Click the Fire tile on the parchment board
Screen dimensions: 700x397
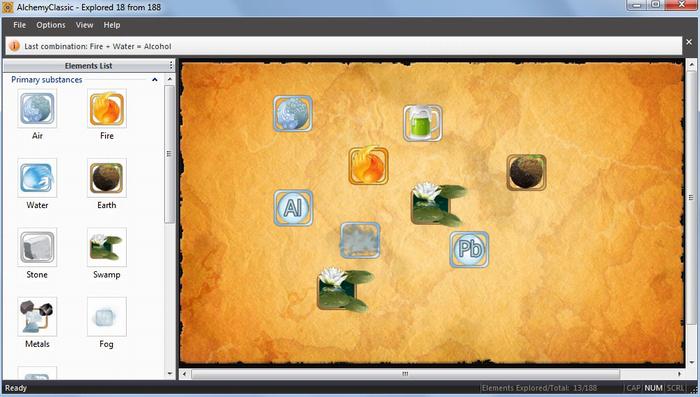[x=368, y=165]
